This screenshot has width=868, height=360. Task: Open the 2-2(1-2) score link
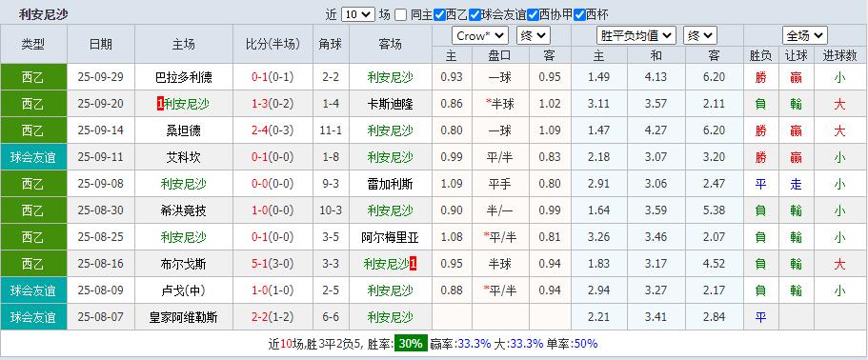(x=273, y=317)
